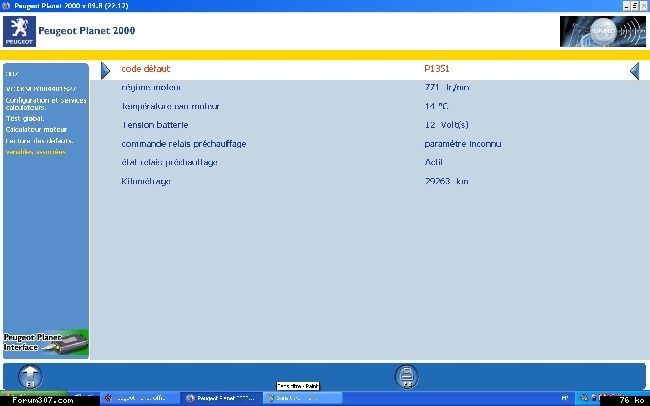650x406 pixels.
Task: Click the régime moteur label
Action: 151,88
